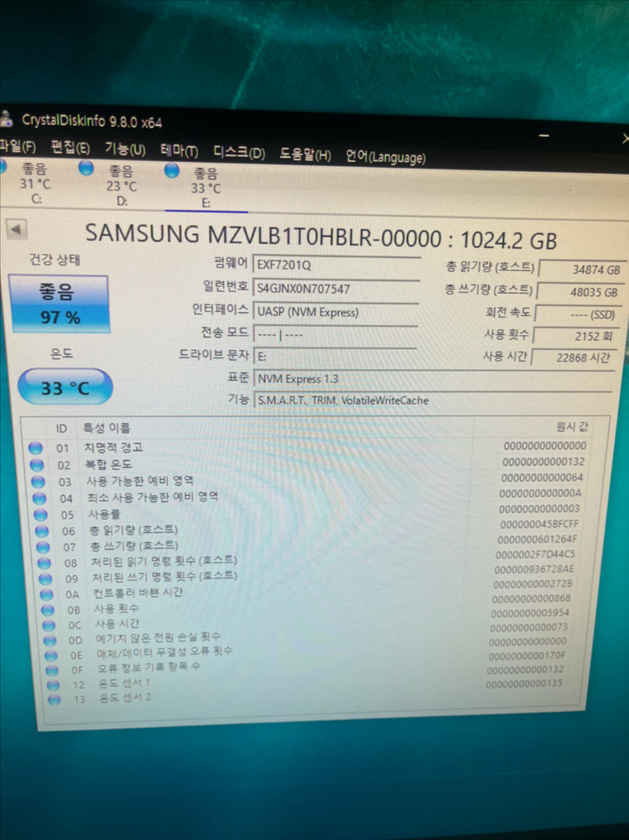Select the 온도 센서 2 attribute name
The width and height of the screenshot is (629, 840).
click(x=125, y=697)
